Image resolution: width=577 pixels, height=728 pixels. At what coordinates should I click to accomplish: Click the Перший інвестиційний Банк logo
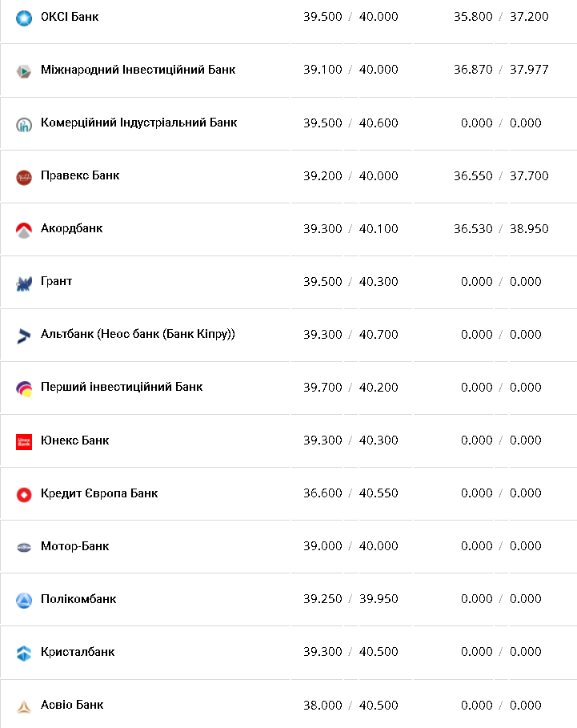click(24, 388)
